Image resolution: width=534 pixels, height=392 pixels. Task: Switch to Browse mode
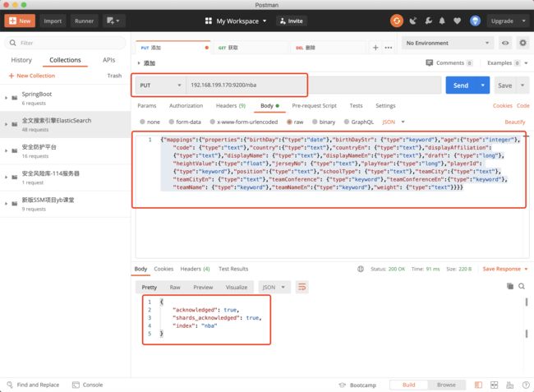(446, 385)
